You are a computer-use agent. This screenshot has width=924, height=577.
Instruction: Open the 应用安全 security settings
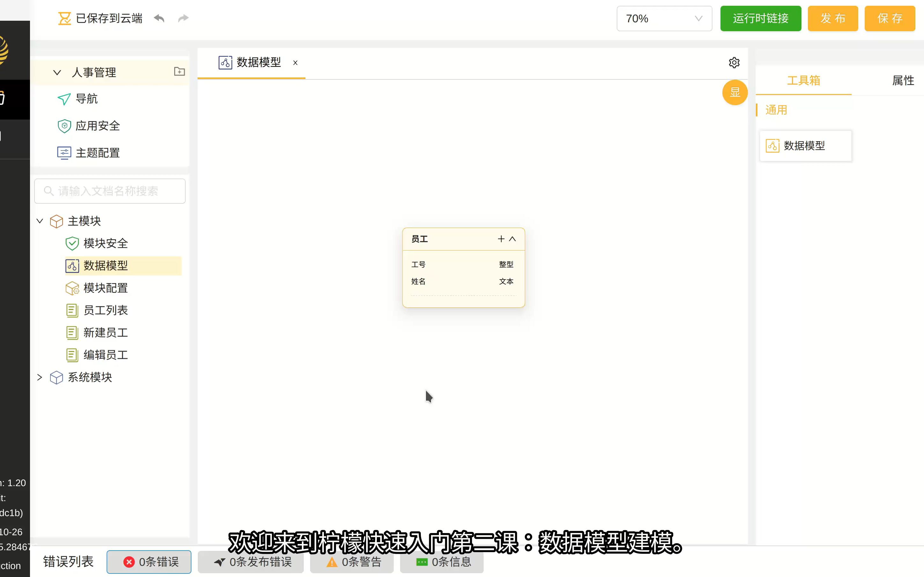(x=97, y=126)
